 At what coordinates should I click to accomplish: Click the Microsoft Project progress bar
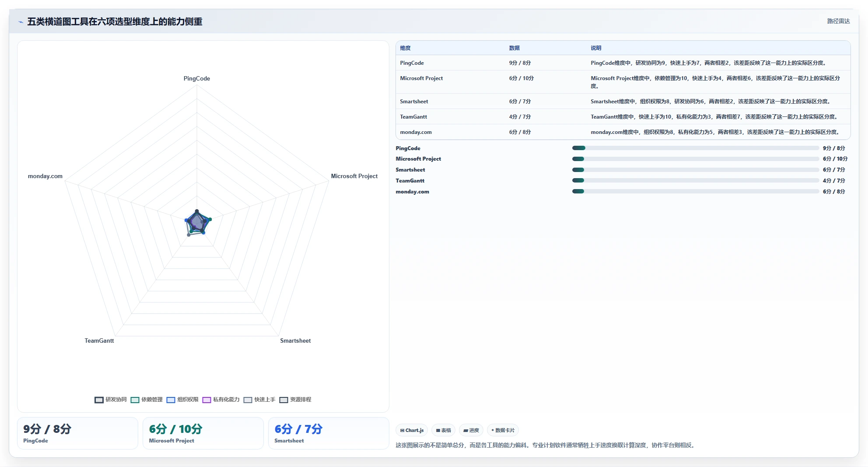696,159
